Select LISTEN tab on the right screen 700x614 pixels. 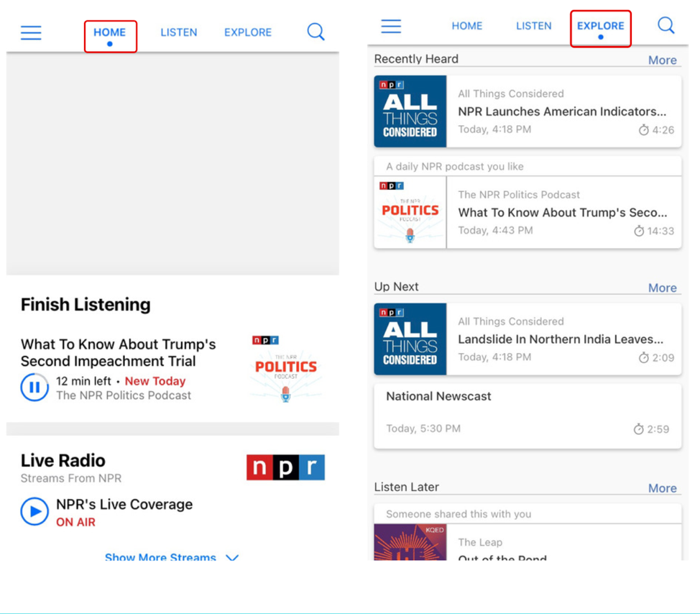click(x=534, y=26)
